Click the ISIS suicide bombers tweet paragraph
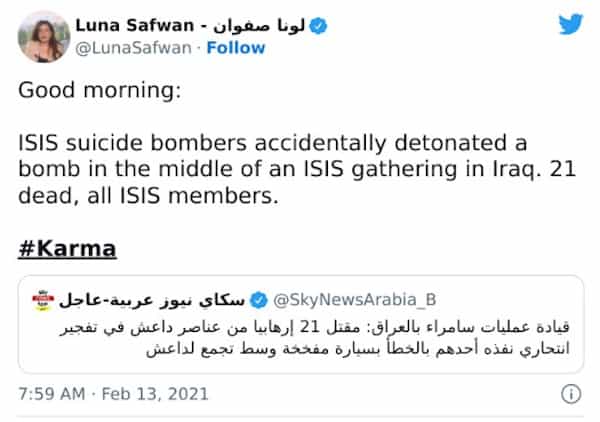The height and width of the screenshot is (422, 600). click(x=280, y=169)
